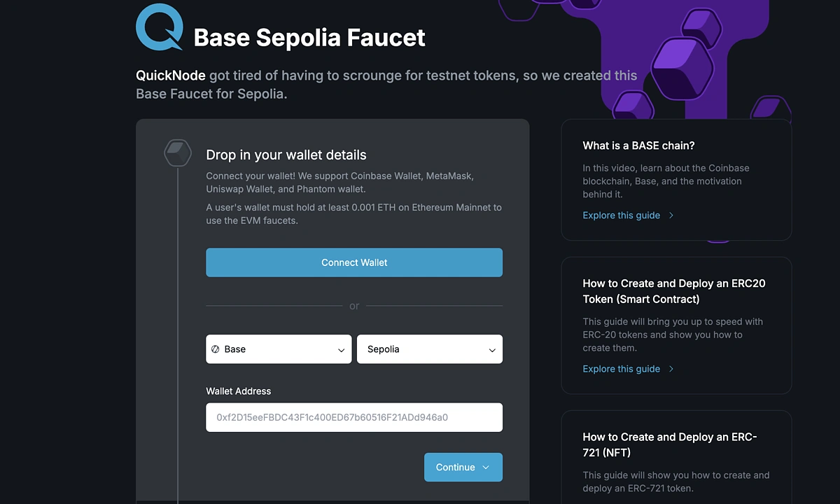Focus the Wallet Address input field

pos(354,417)
